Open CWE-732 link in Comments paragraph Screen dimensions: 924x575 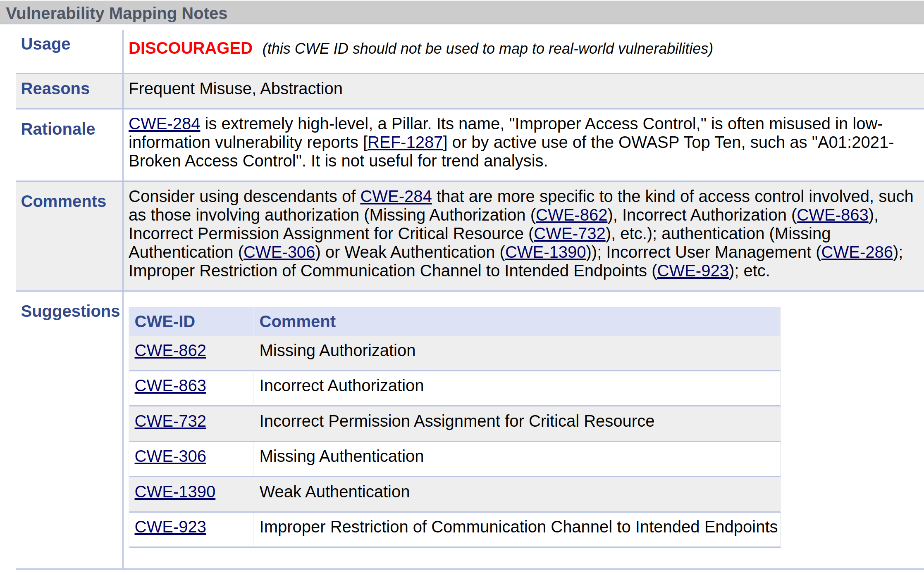569,234
